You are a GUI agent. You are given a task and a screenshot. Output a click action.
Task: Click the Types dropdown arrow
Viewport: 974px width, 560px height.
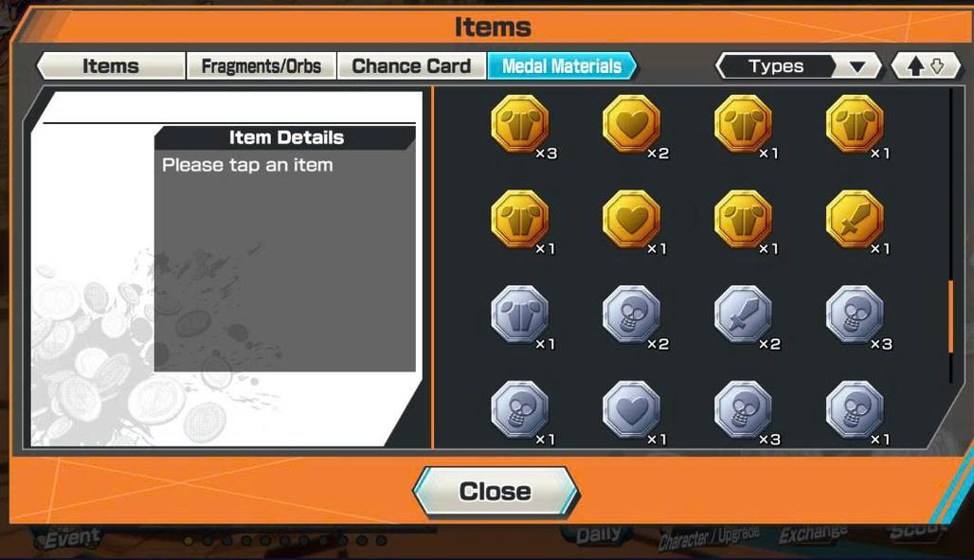point(857,66)
